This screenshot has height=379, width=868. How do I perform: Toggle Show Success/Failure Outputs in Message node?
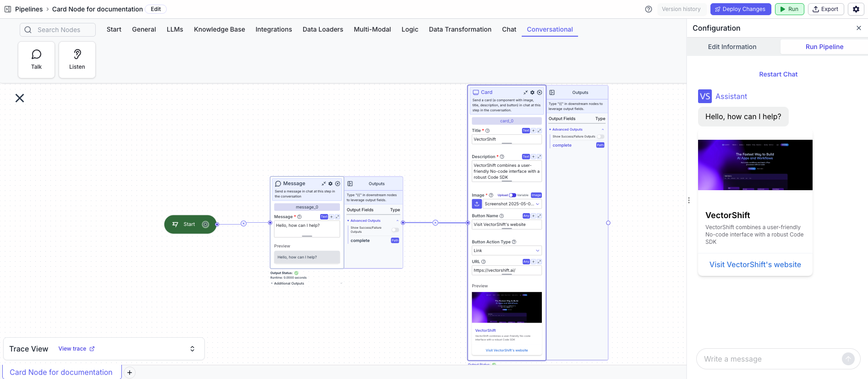(395, 230)
